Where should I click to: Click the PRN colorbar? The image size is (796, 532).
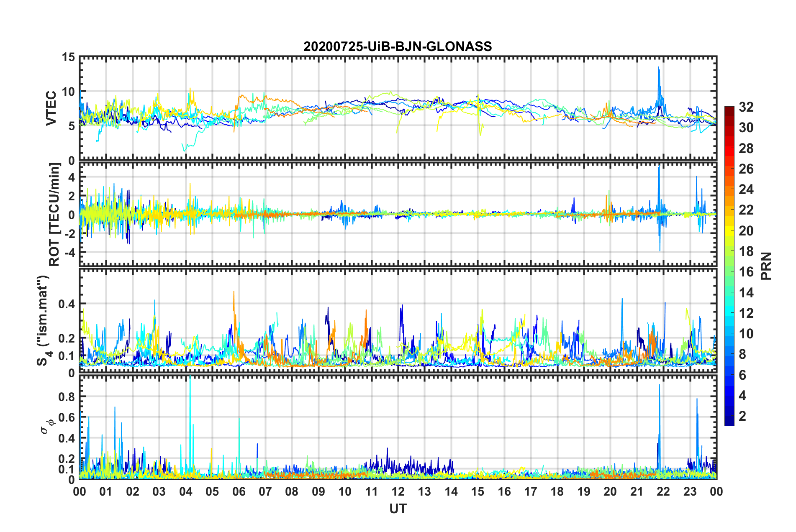pos(729,266)
